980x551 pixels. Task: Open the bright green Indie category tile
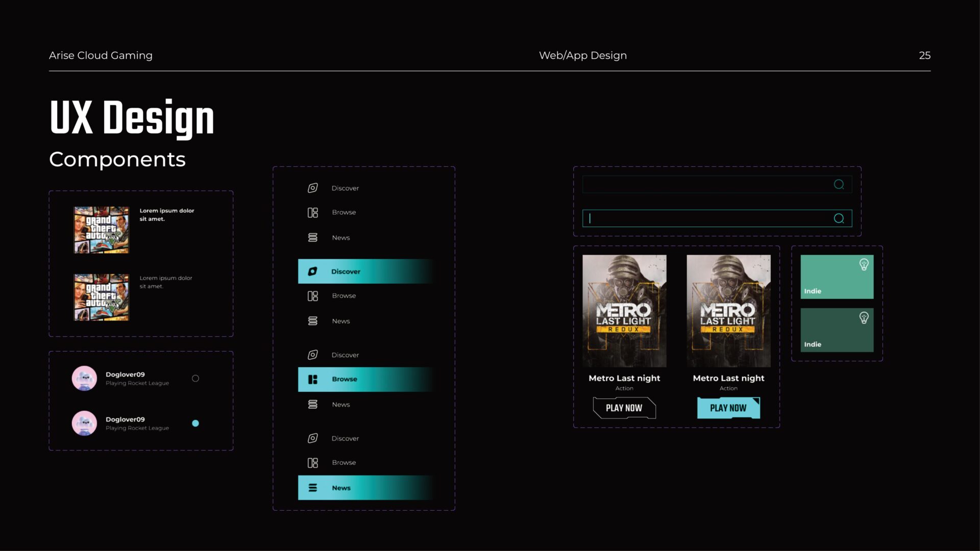pyautogui.click(x=837, y=277)
